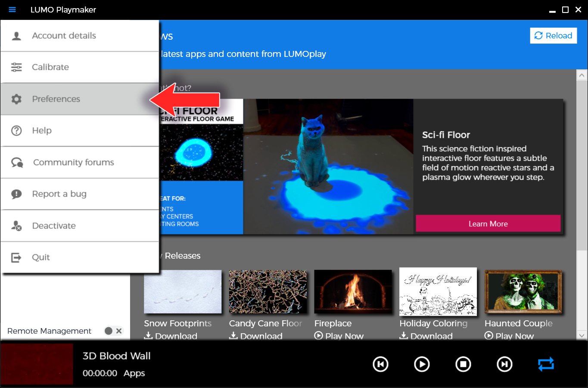
Task: Click the Deactivate user icon
Action: pyautogui.click(x=16, y=226)
